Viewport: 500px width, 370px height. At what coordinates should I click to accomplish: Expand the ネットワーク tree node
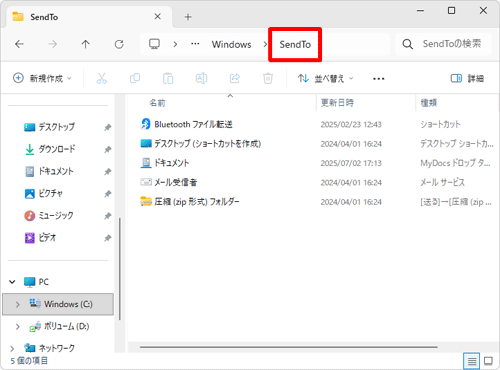[12, 349]
